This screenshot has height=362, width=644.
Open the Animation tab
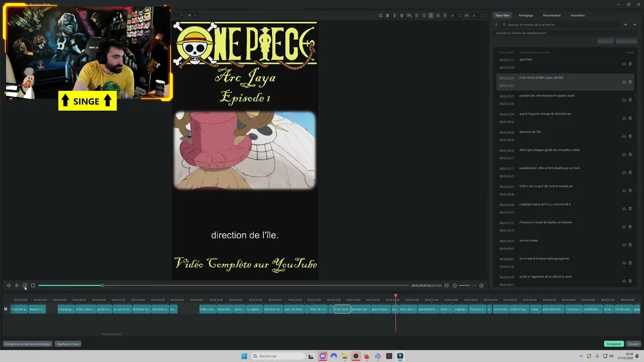pyautogui.click(x=578, y=16)
